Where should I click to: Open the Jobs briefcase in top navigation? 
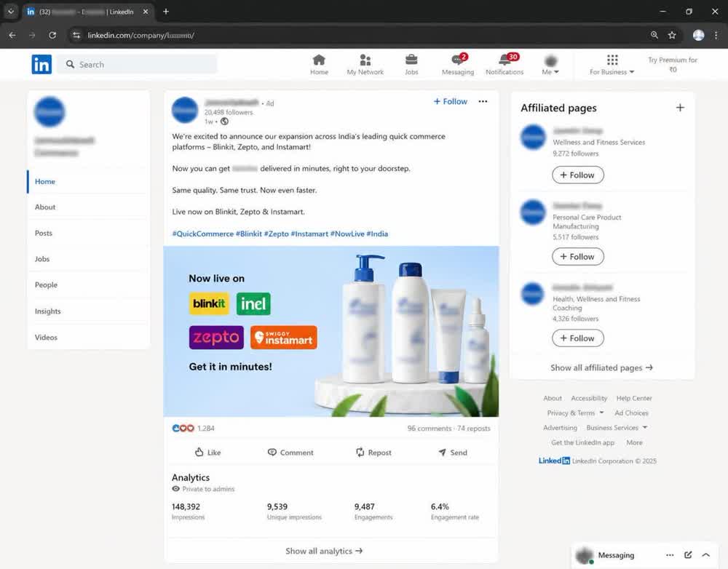coord(411,65)
